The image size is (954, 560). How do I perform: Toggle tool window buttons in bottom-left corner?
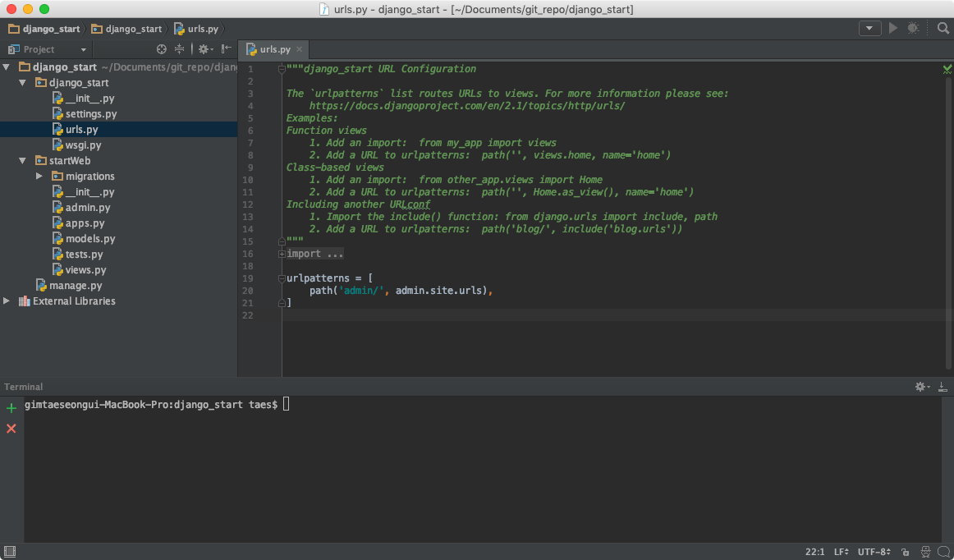8,551
